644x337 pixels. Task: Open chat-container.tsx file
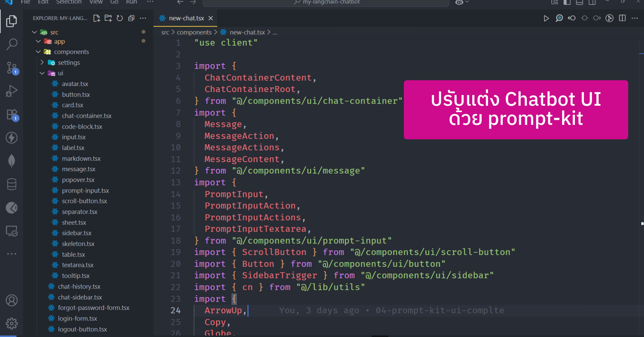(87, 116)
